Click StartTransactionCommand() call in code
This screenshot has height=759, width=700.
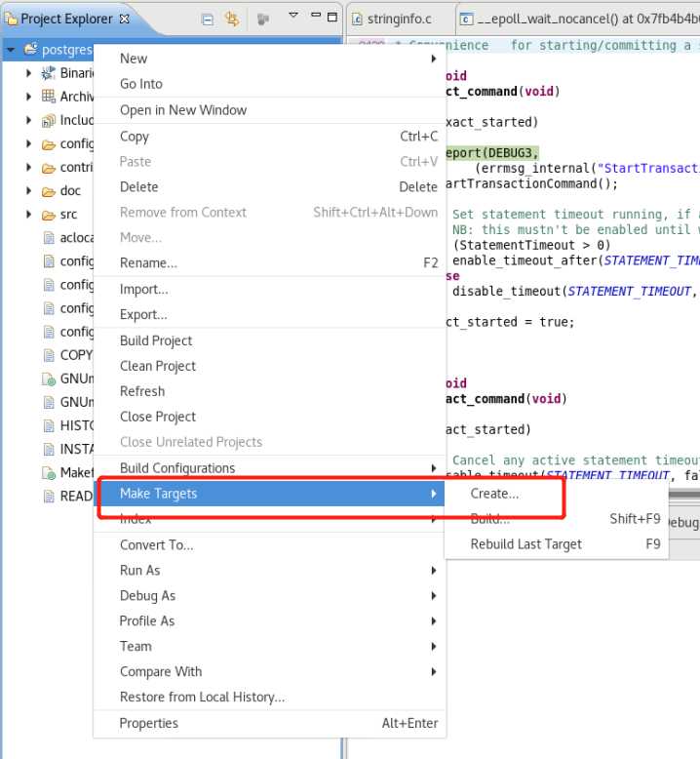[x=531, y=184]
